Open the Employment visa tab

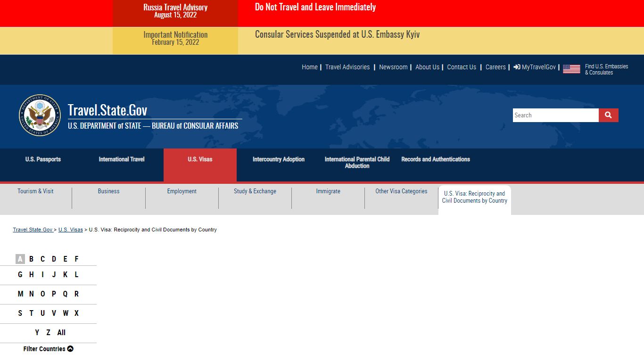click(x=182, y=191)
